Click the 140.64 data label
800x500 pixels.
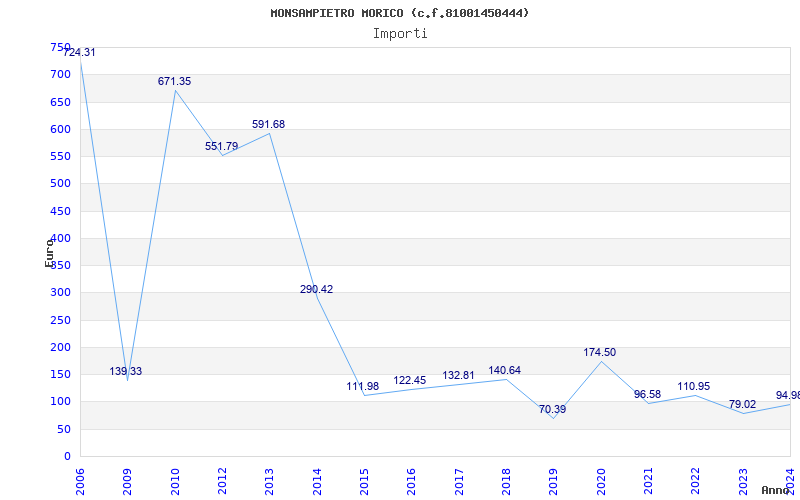coord(505,370)
